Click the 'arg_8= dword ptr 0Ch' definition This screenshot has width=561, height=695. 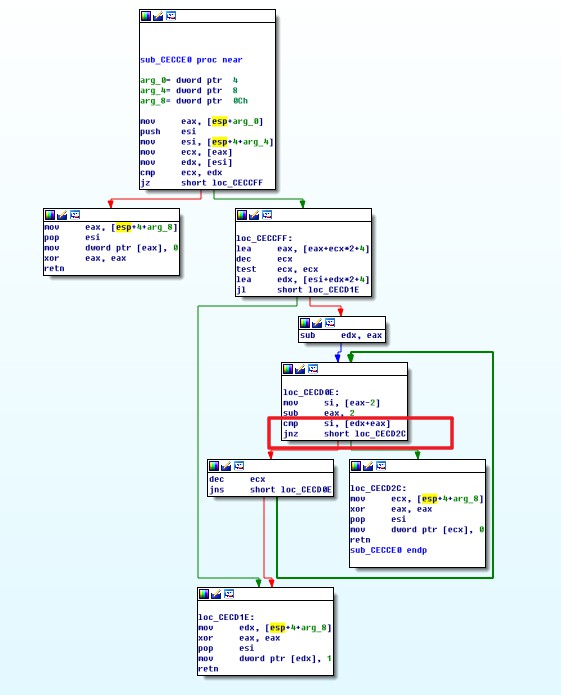tap(194, 101)
